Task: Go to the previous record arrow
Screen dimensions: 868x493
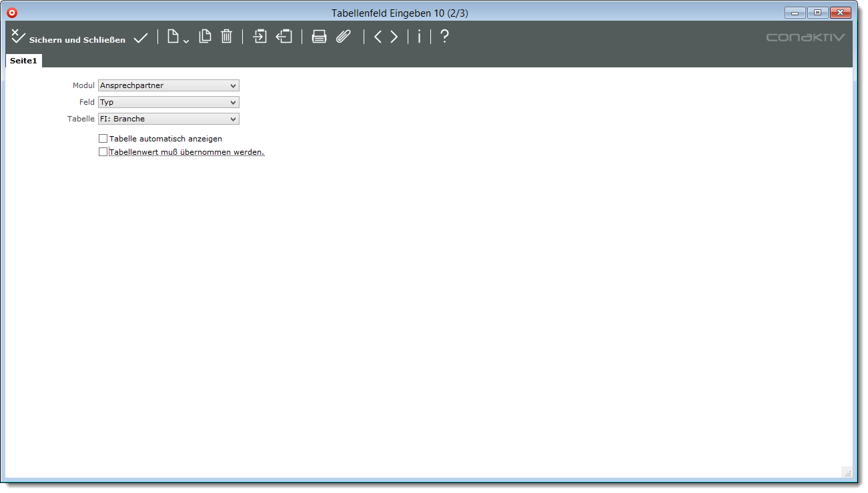Action: (x=378, y=37)
